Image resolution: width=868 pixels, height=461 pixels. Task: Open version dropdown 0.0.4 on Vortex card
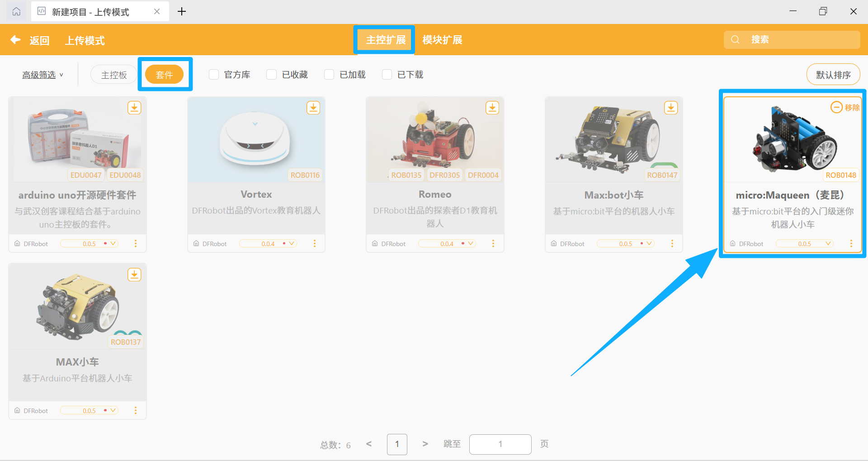click(x=268, y=243)
